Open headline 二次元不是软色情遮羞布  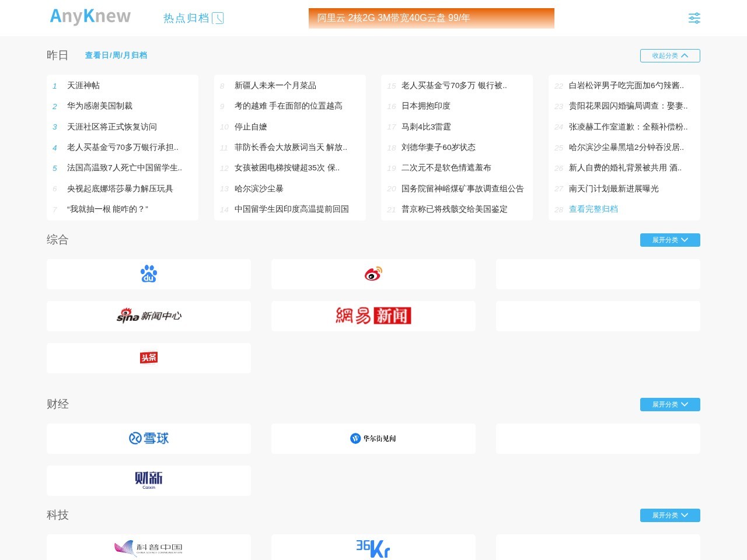(x=446, y=167)
